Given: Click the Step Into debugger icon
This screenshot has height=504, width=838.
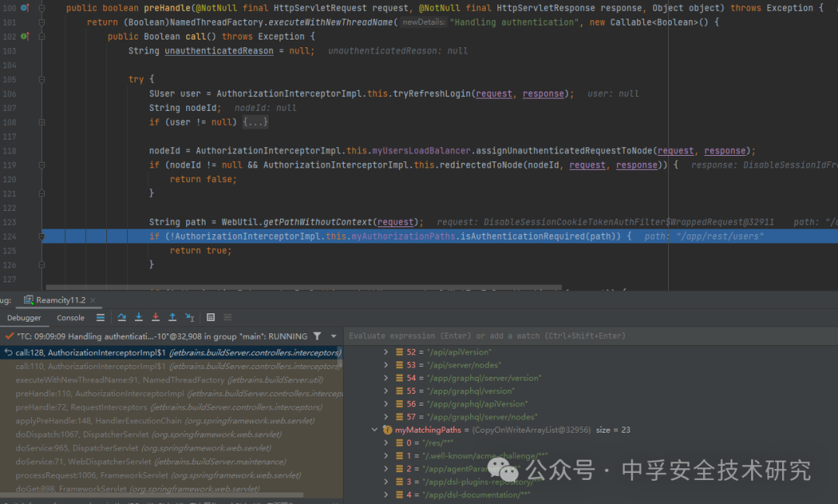Looking at the screenshot, I should (x=138, y=317).
